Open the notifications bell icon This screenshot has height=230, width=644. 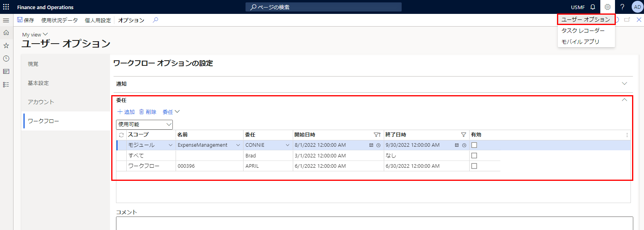pyautogui.click(x=593, y=7)
